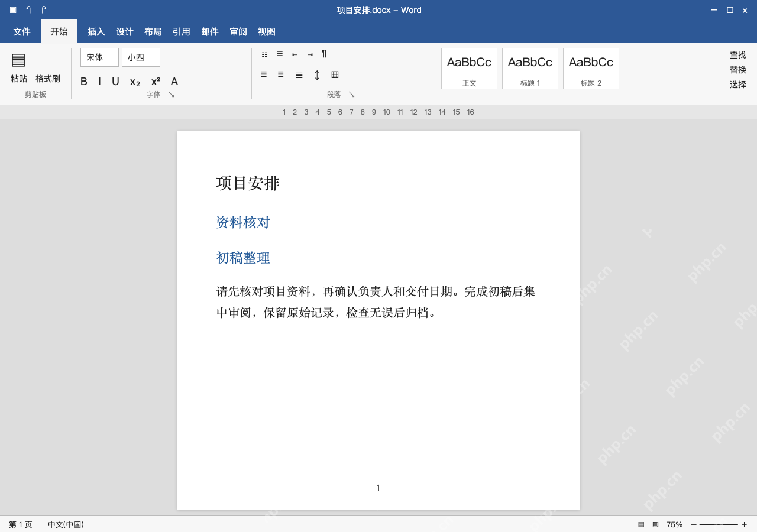Open the line spacing options
This screenshot has height=532, width=757.
317,75
